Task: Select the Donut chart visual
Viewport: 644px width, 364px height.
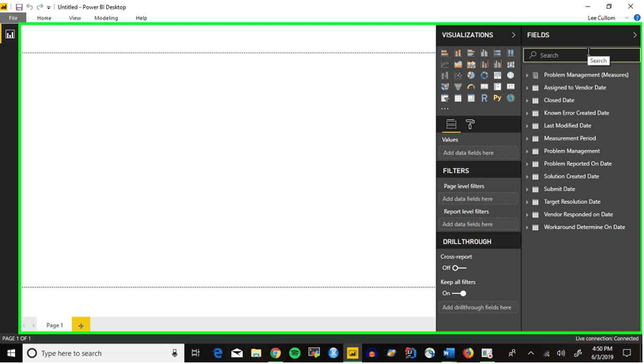Action: (x=484, y=76)
